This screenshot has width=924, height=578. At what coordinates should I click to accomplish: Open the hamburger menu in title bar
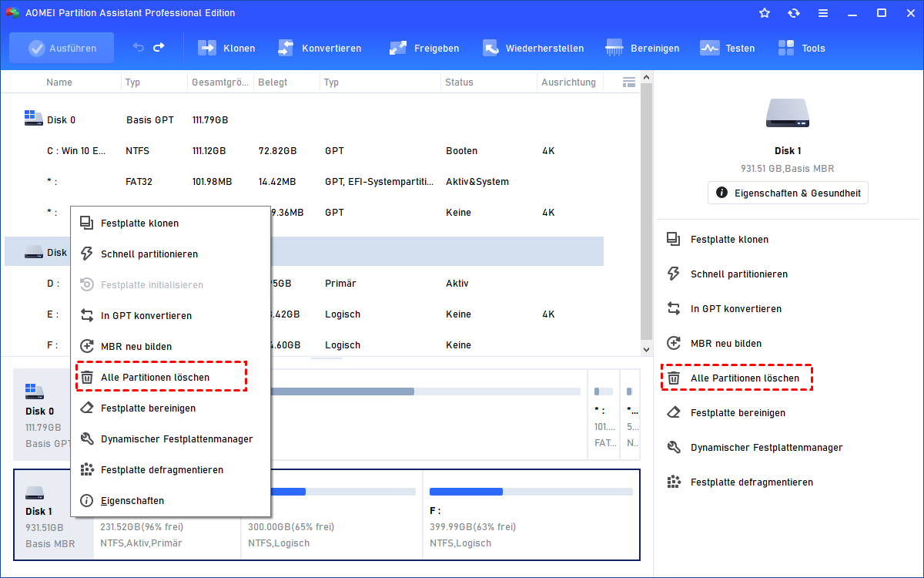coord(823,13)
